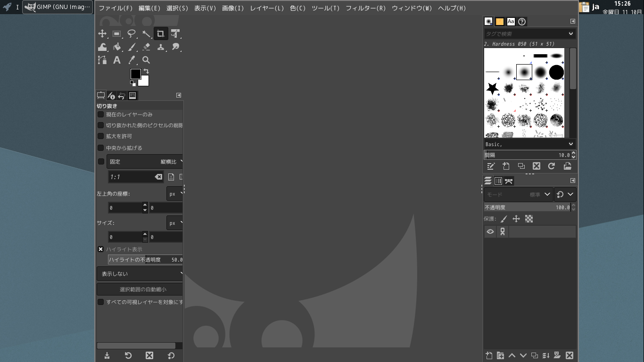The height and width of the screenshot is (362, 644).
Task: Toggle the lock pixels brush icon
Action: [504, 219]
